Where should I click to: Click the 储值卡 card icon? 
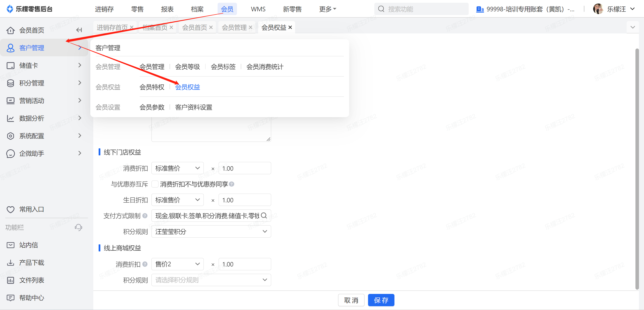[x=10, y=65]
